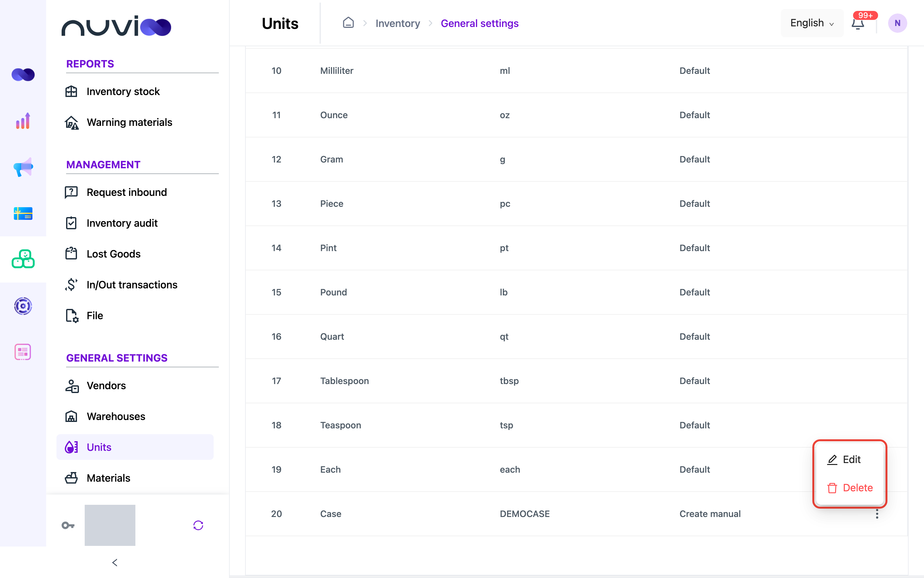Viewport: 924px width, 578px height.
Task: Select the Units sidebar item
Action: coord(135,447)
